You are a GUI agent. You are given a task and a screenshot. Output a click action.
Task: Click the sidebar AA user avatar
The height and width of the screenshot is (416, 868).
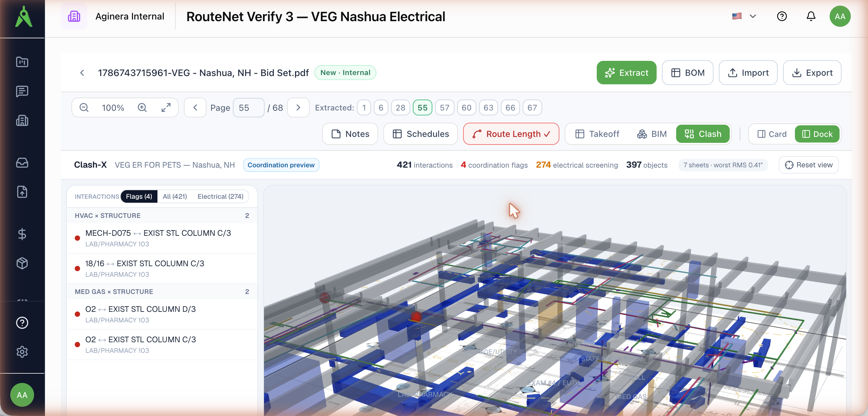click(22, 395)
